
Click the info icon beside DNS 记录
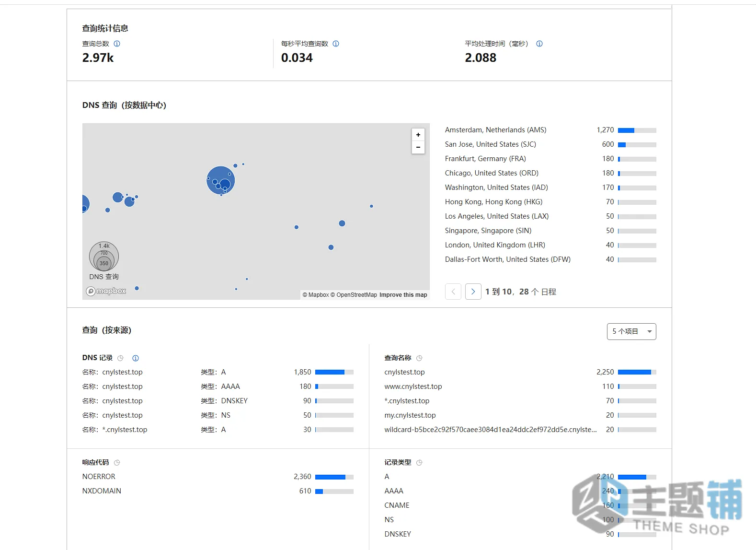[136, 358]
